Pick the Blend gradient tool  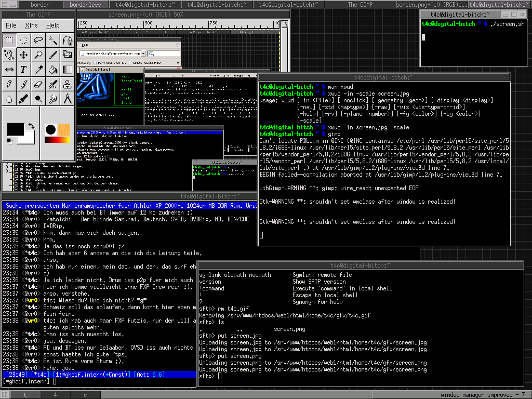tap(68, 70)
